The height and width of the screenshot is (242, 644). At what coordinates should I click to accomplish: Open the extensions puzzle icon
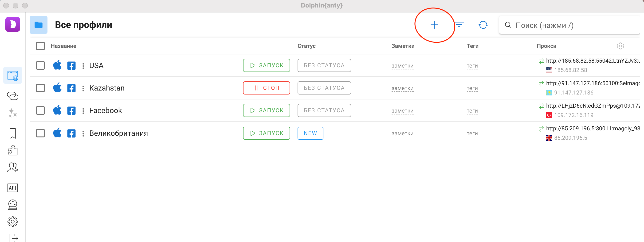(x=12, y=150)
